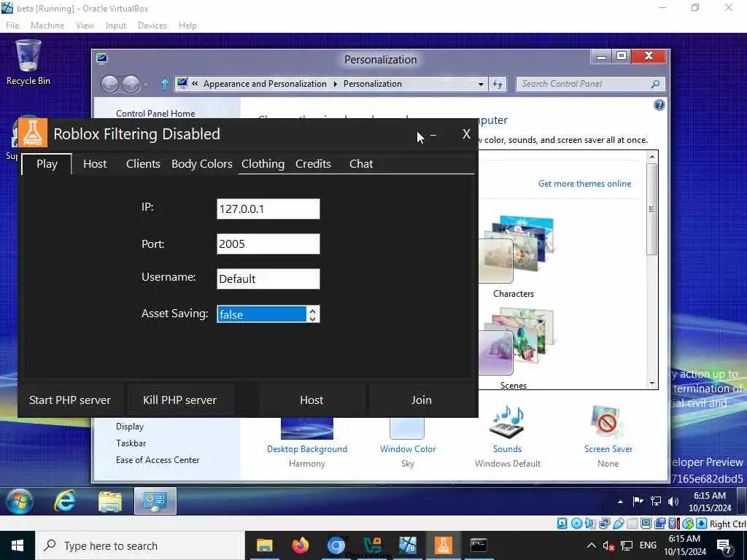Increment the Asset Saving spinner up arrow
This screenshot has width=747, height=560.
312,311
